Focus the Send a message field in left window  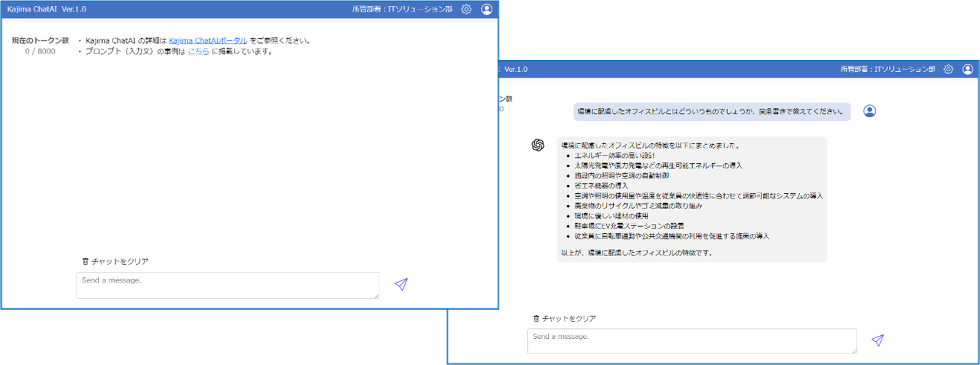tap(228, 285)
